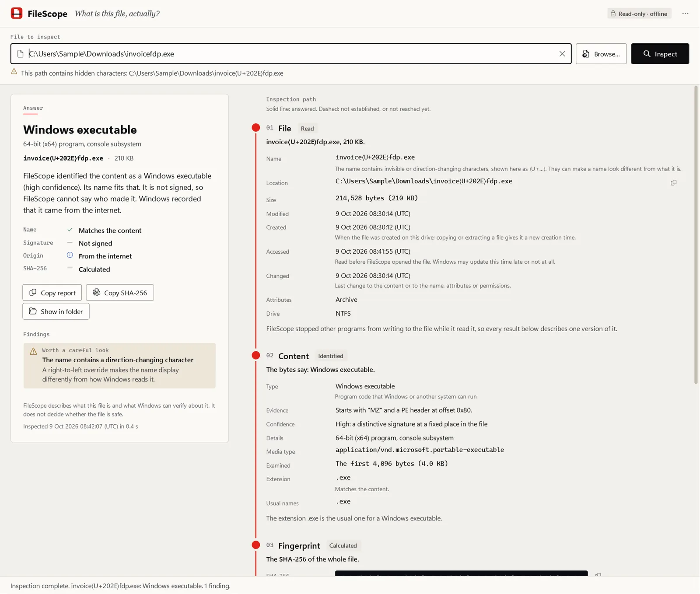Click the hidden characters warning triangle icon
The height and width of the screenshot is (594, 700).
(14, 71)
